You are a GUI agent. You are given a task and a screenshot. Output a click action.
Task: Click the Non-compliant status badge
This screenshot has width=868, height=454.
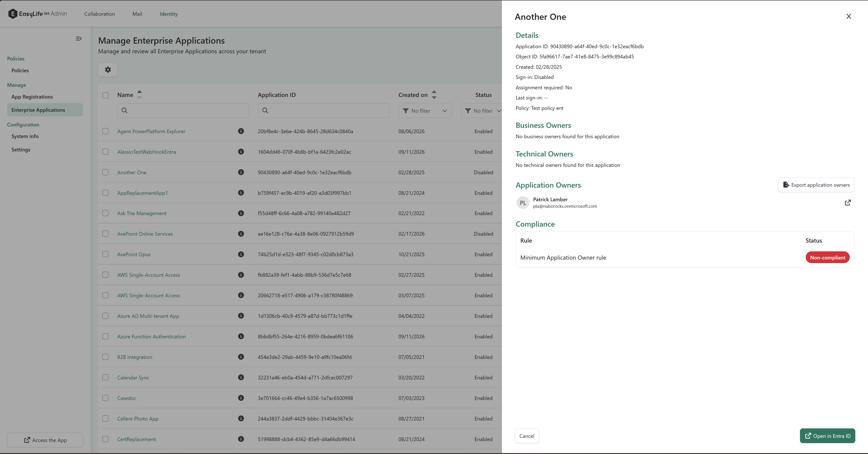827,258
